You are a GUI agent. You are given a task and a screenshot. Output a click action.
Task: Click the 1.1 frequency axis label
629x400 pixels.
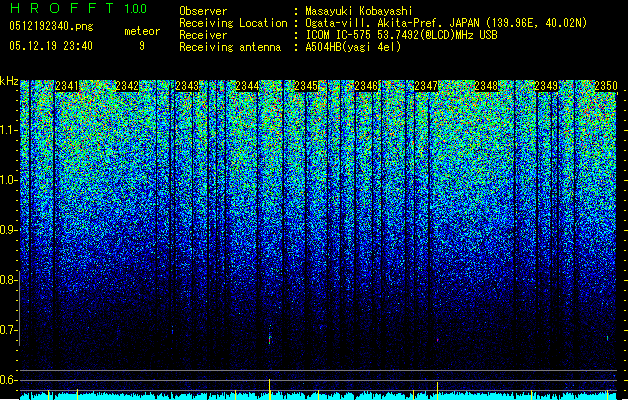(9, 130)
